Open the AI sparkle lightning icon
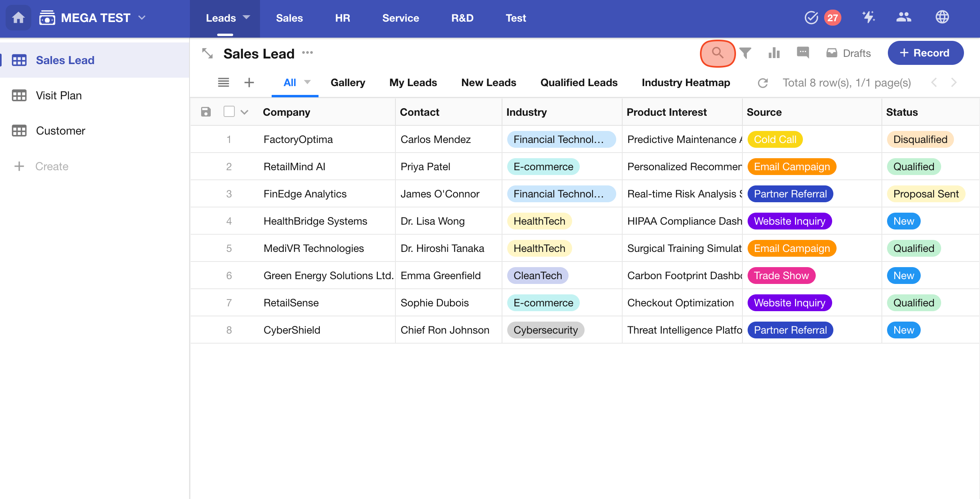980x499 pixels. pos(869,17)
